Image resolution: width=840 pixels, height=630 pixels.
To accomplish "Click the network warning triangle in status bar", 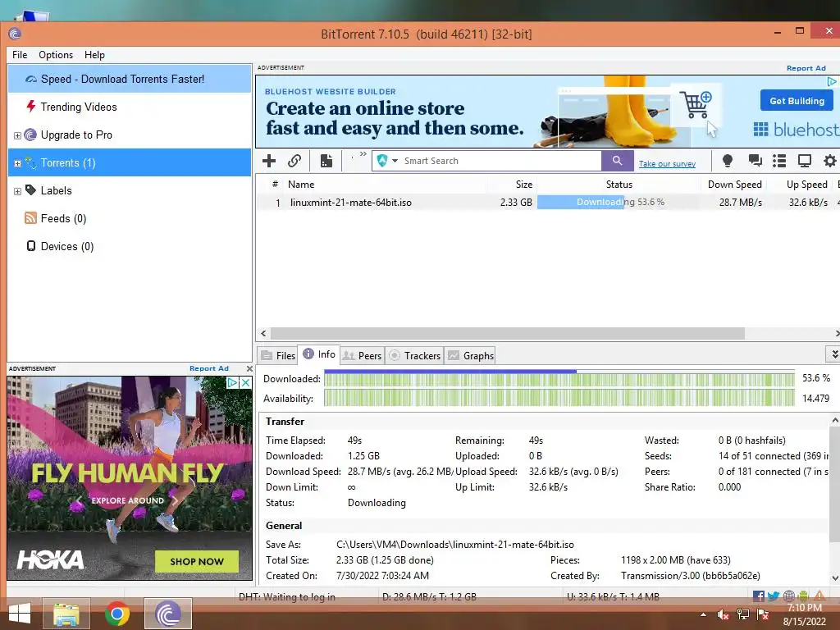I will click(819, 596).
